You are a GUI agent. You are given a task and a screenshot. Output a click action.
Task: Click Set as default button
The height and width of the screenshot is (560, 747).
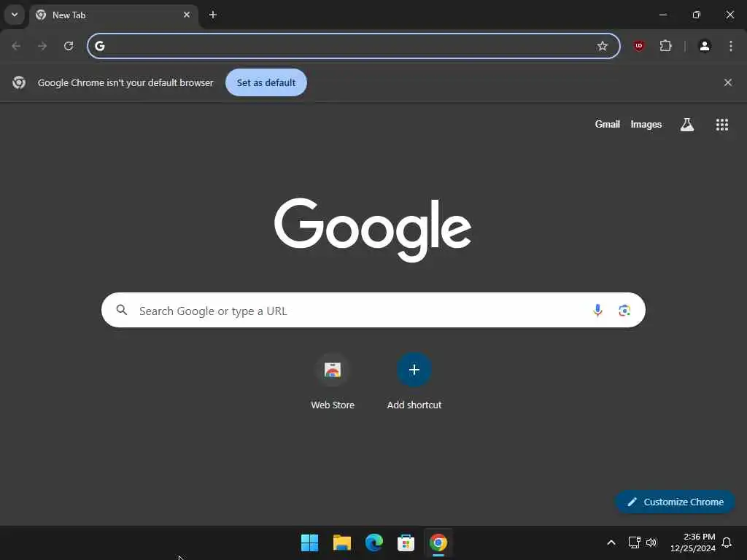266,82
